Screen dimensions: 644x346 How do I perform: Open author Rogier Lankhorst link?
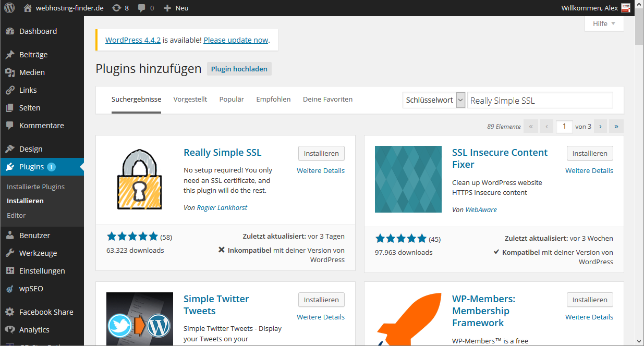click(x=222, y=207)
